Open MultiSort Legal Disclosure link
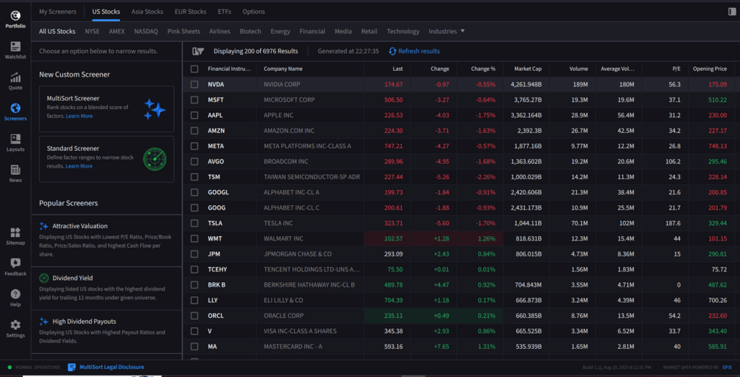The image size is (740, 377). click(111, 367)
